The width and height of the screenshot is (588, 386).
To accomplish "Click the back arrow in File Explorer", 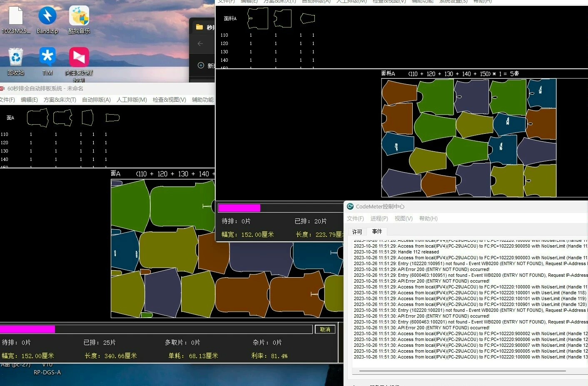I will pos(200,43).
